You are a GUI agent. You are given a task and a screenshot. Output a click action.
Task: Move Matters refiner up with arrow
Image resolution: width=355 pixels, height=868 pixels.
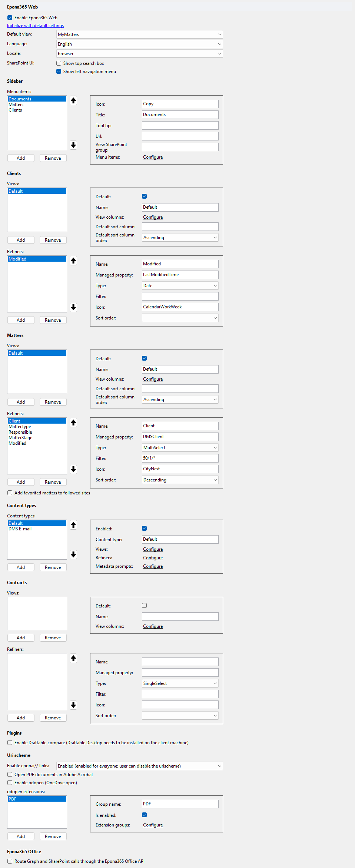[x=73, y=423]
